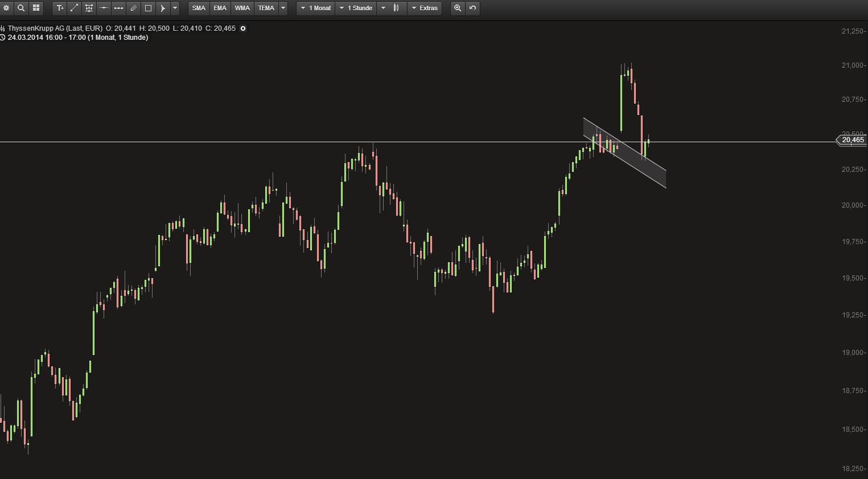Select the rectangle drawing tool
The height and width of the screenshot is (479, 868).
click(x=149, y=8)
